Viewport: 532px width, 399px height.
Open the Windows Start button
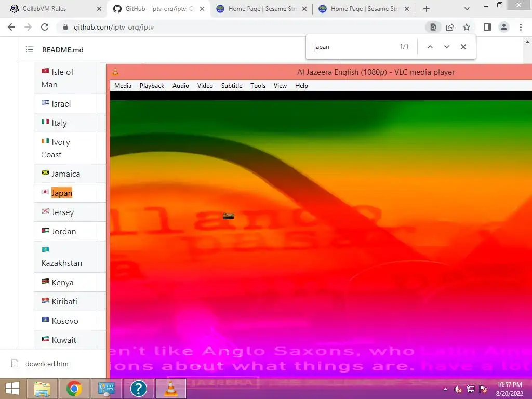pos(12,389)
